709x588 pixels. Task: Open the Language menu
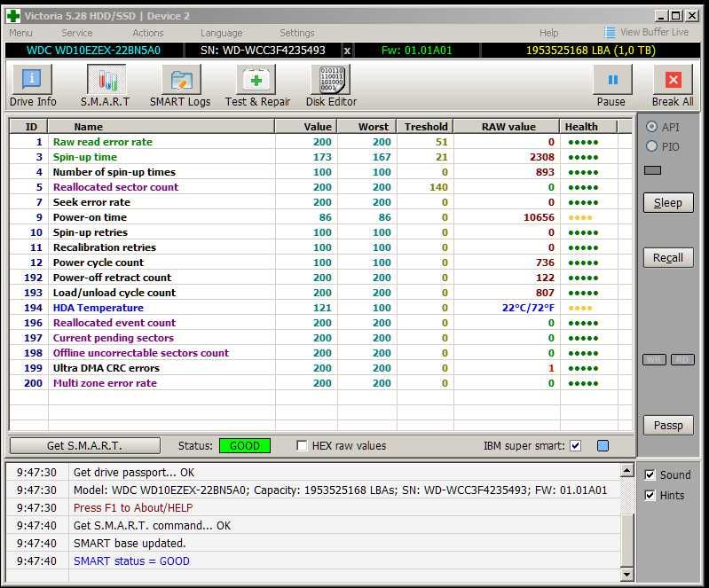coord(222,33)
